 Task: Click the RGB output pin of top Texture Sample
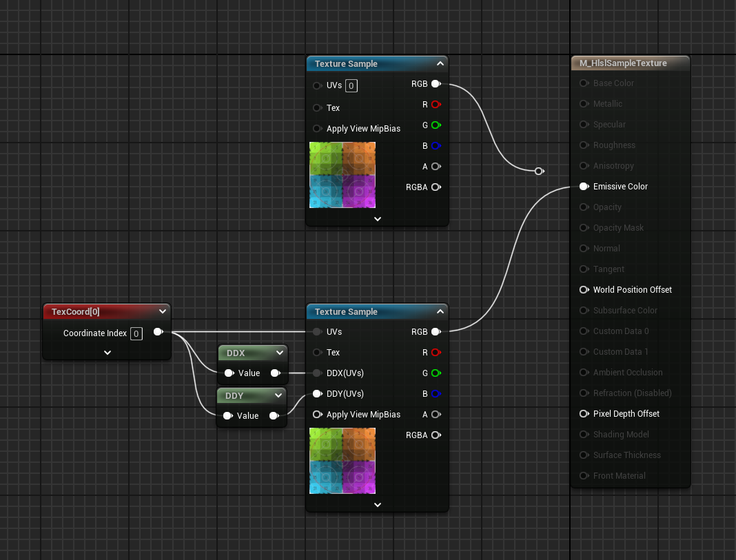pyautogui.click(x=436, y=84)
